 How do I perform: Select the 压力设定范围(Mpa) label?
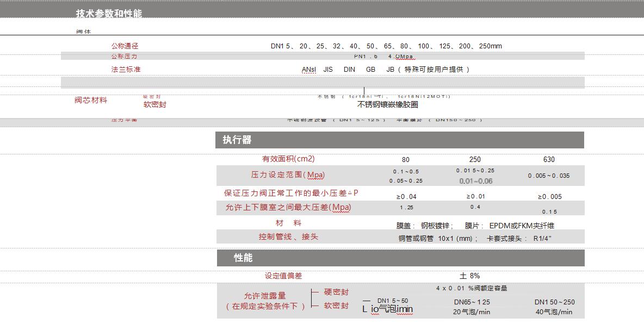(288, 175)
